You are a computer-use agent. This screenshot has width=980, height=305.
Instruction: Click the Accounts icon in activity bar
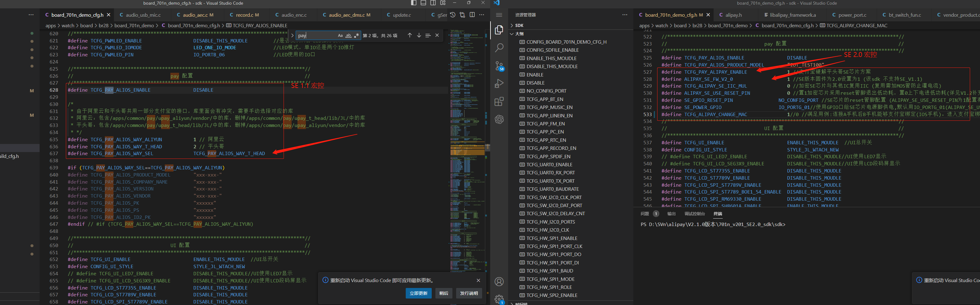pos(499,282)
